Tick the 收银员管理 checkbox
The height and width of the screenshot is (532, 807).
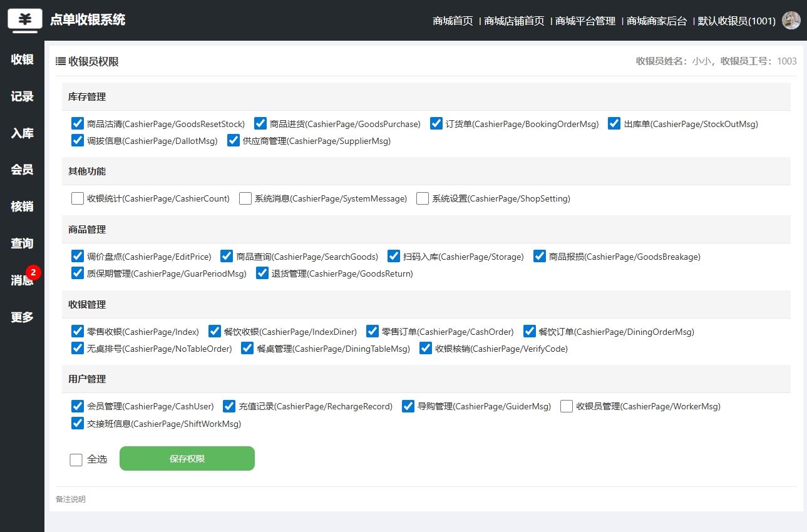click(x=567, y=406)
